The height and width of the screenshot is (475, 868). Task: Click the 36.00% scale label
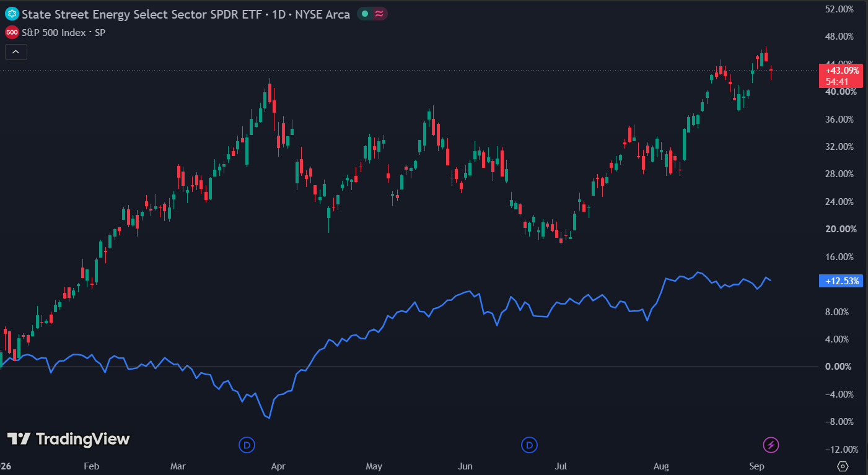841,120
